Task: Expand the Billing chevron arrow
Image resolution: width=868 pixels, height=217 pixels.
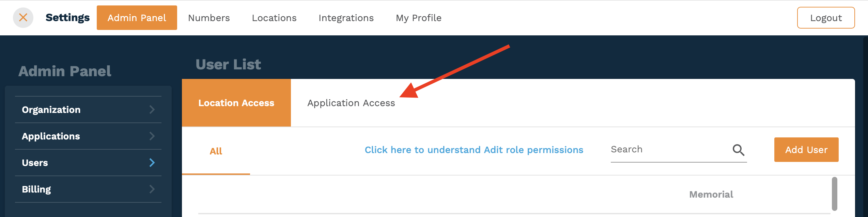Action: [x=152, y=189]
